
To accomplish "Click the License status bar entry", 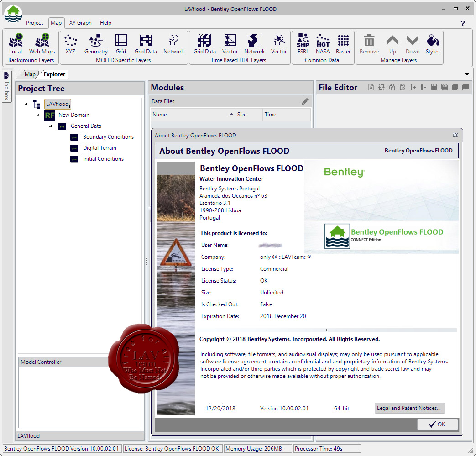I will (x=172, y=449).
